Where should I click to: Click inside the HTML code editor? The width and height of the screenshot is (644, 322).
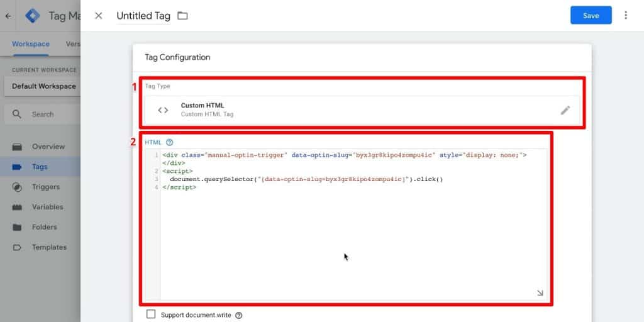(346, 225)
